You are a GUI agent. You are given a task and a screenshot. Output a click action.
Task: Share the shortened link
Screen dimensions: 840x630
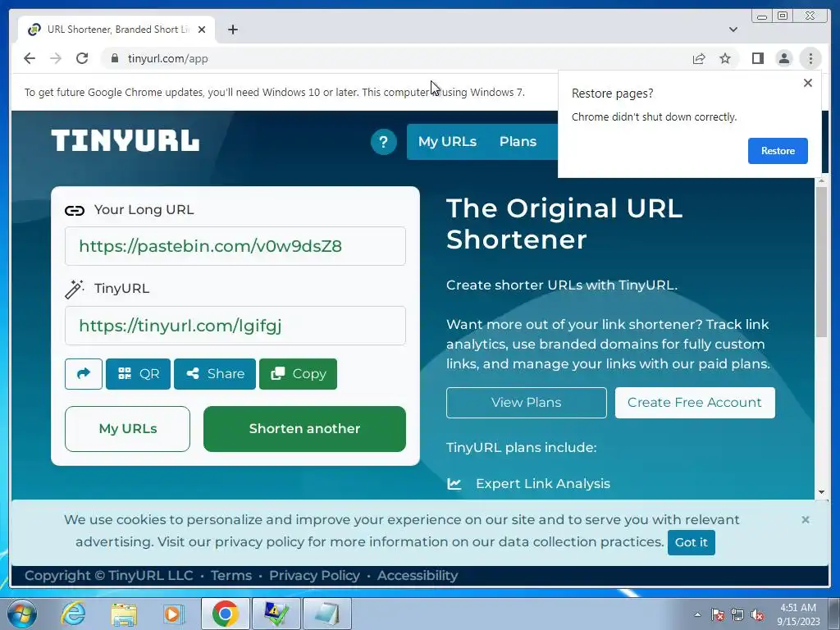(215, 374)
